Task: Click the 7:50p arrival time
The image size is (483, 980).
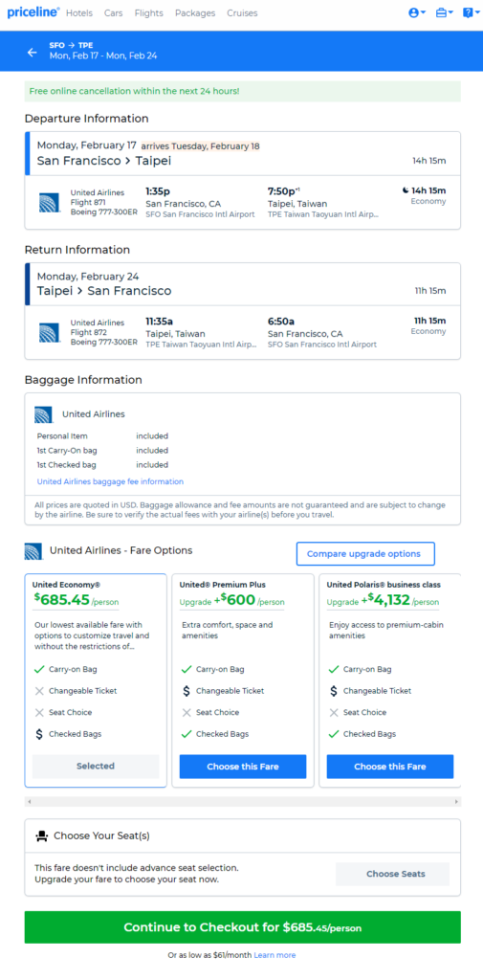Action: click(284, 191)
